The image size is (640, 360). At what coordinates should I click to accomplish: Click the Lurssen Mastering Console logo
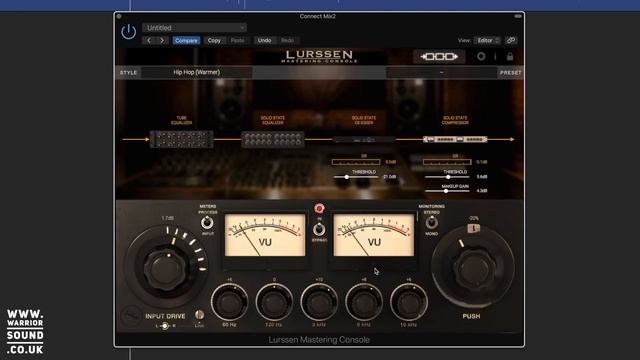click(319, 56)
